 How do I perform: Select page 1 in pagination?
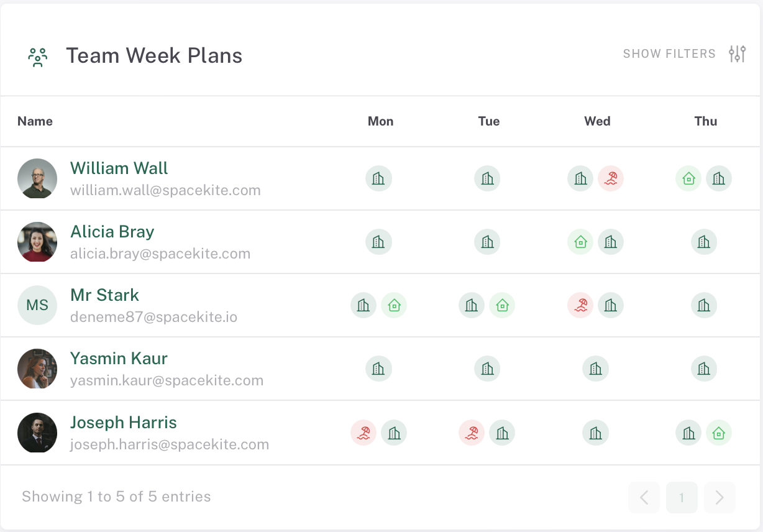pos(682,497)
